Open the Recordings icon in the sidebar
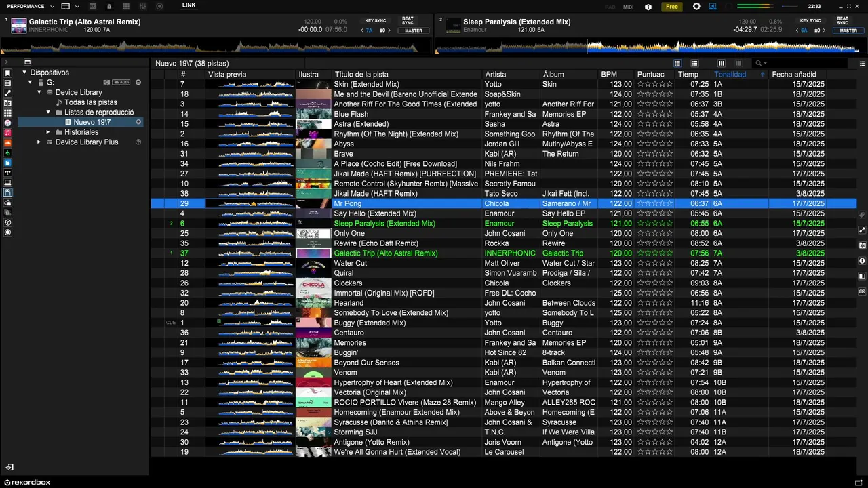The height and width of the screenshot is (488, 868). click(x=7, y=232)
